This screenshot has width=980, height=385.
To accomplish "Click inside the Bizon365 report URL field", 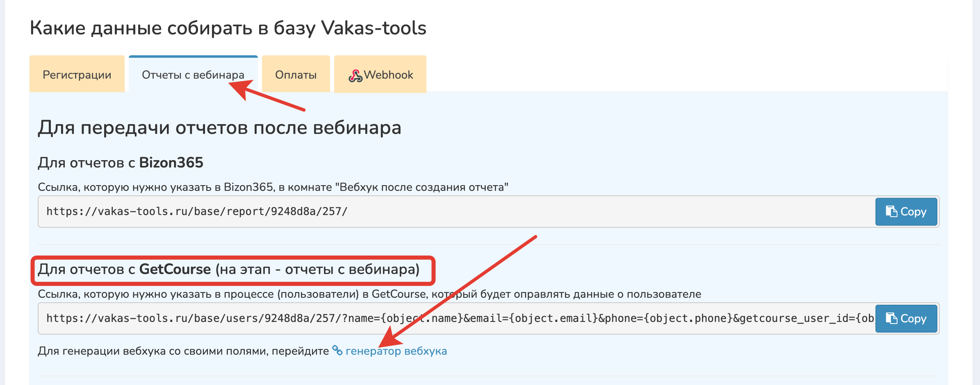I will [x=451, y=211].
